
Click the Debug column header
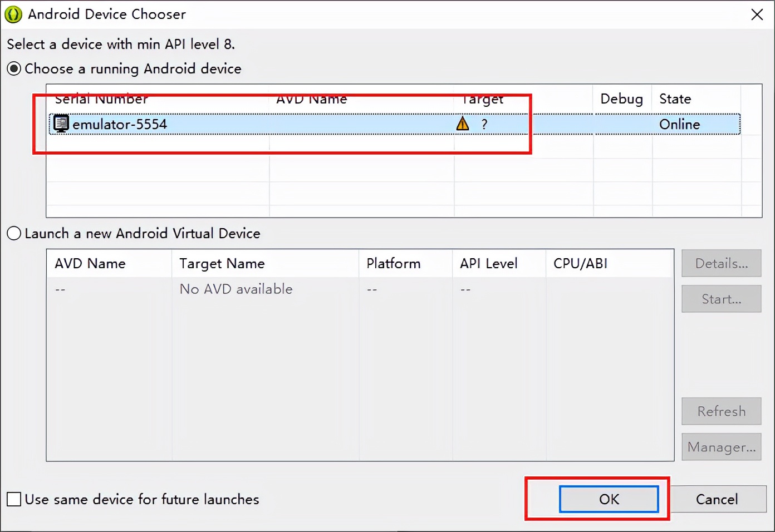[622, 99]
